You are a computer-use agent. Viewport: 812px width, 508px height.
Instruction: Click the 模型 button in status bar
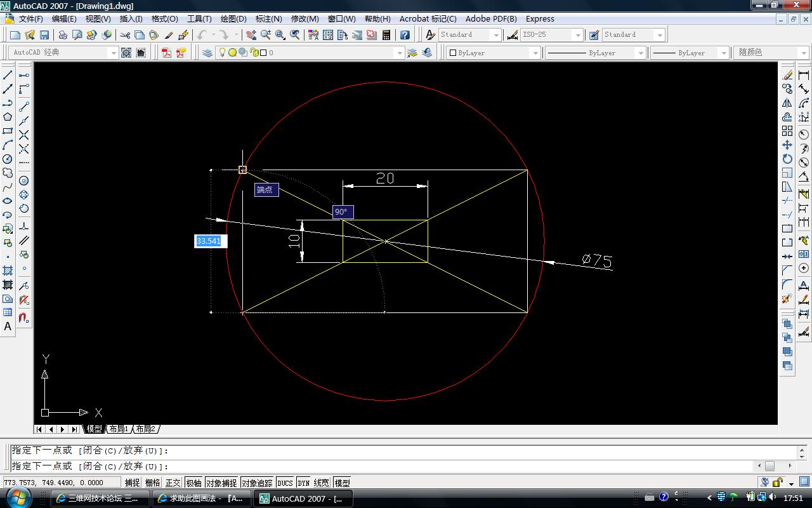coord(342,483)
